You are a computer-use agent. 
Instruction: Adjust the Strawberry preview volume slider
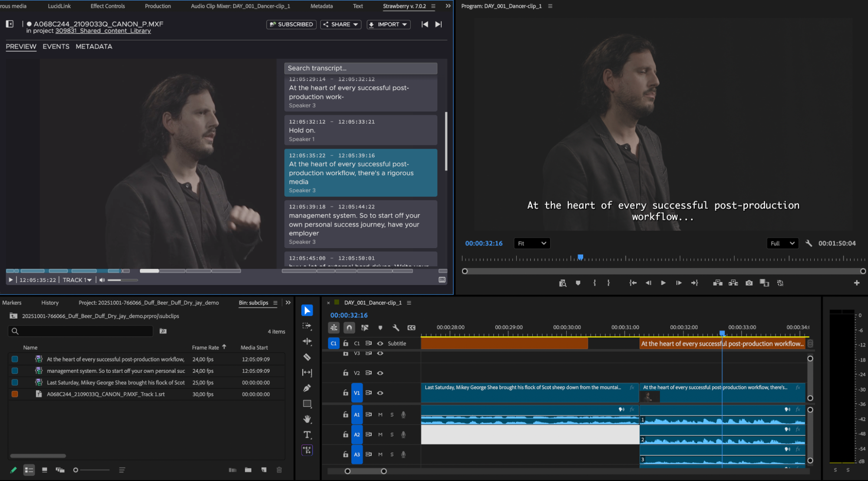click(122, 280)
